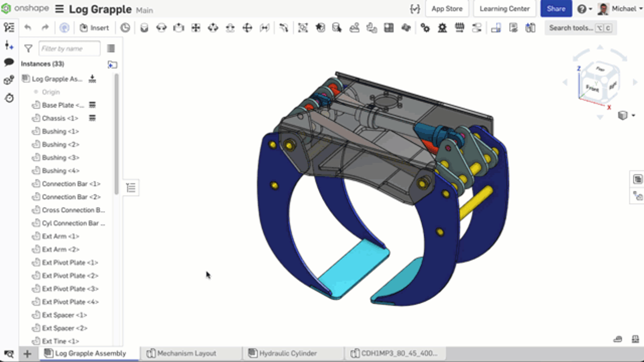The height and width of the screenshot is (362, 644).
Task: Click the blue Share button
Action: 556,9
